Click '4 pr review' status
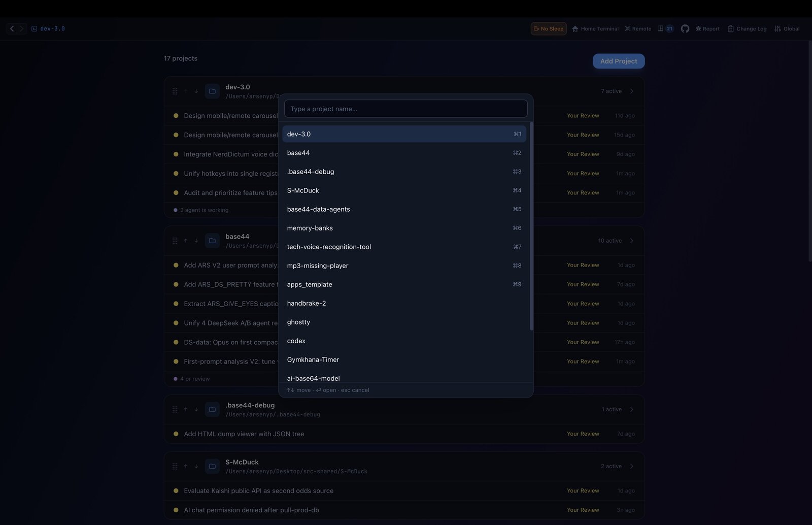Image resolution: width=812 pixels, height=525 pixels. [192, 379]
